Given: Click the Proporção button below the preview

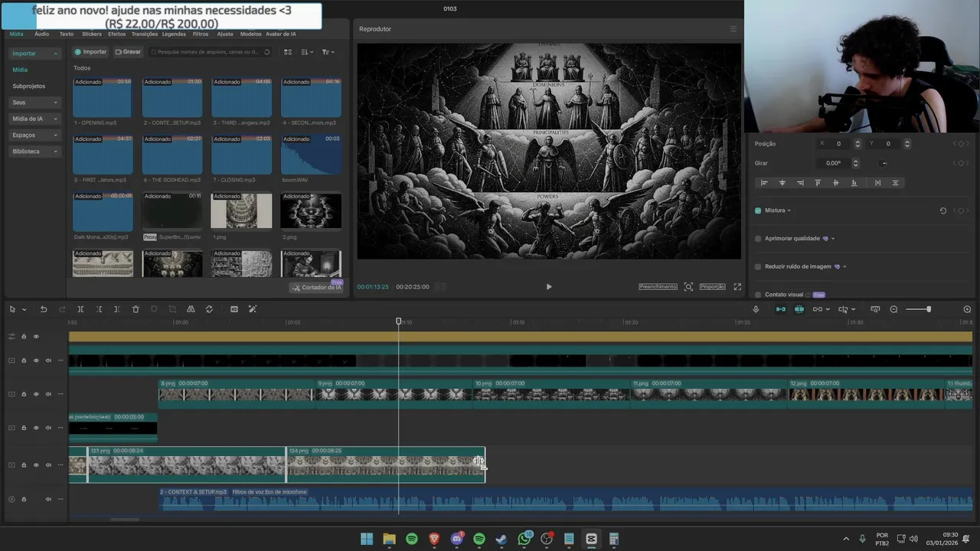Looking at the screenshot, I should 712,286.
